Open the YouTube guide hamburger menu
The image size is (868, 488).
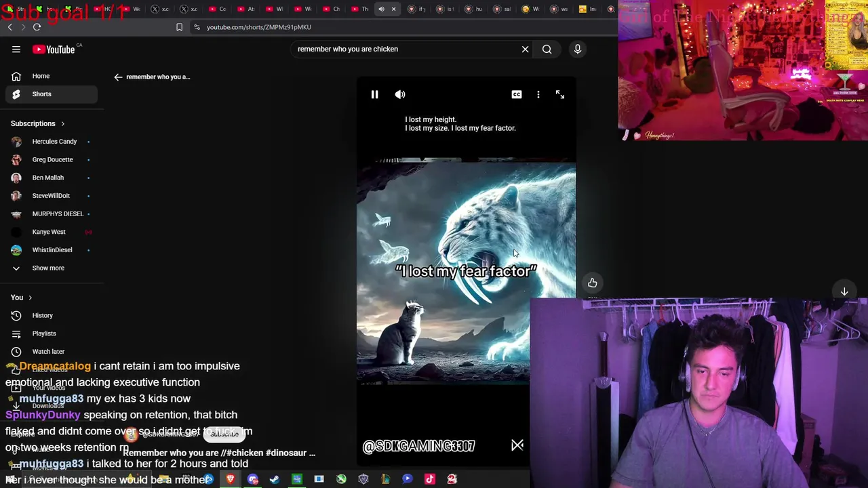point(16,49)
